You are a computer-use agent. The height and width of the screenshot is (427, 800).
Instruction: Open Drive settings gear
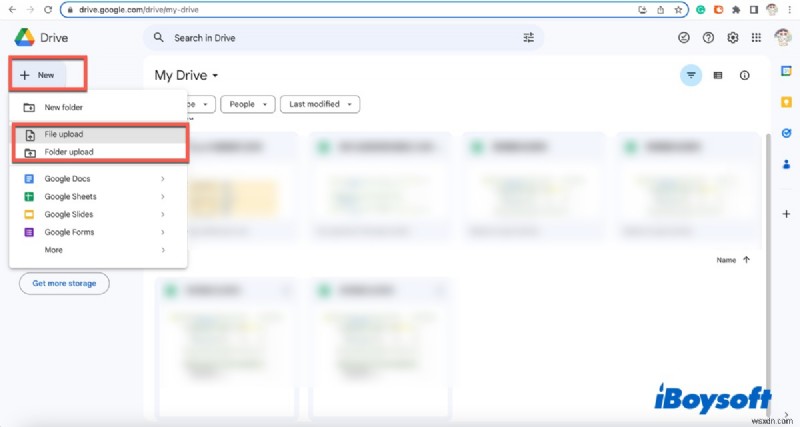pyautogui.click(x=733, y=37)
